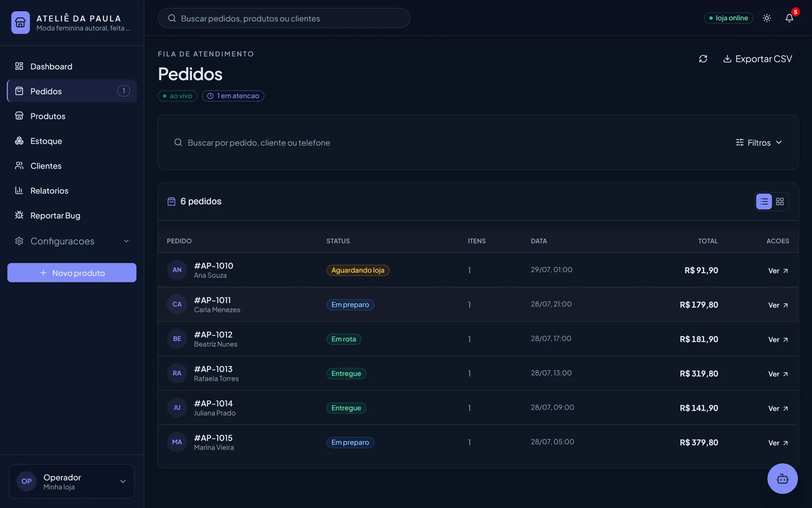
Task: Click the ITENS column header
Action: click(x=477, y=241)
